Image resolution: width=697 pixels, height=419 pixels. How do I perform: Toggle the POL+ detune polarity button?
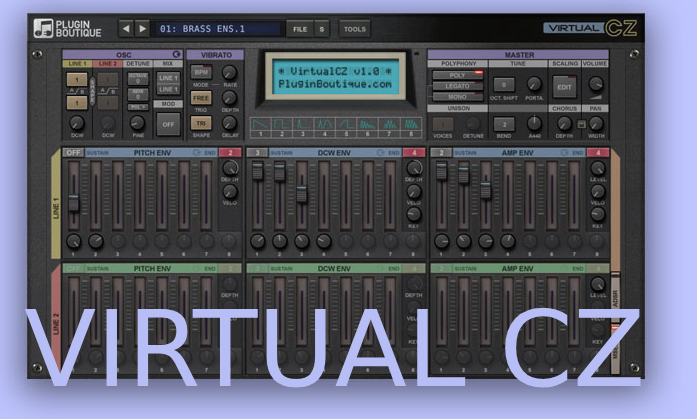click(x=138, y=107)
